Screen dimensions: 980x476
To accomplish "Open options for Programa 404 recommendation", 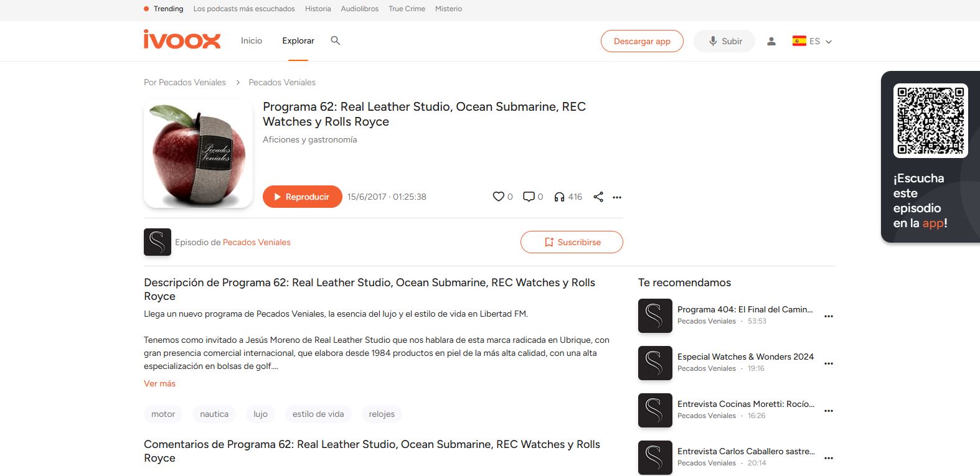I will point(828,316).
